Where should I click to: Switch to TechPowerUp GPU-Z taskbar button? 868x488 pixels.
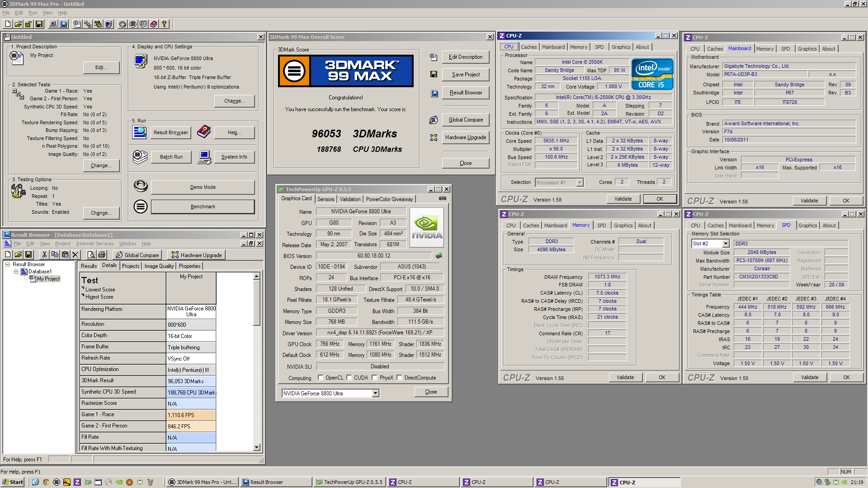(x=349, y=482)
